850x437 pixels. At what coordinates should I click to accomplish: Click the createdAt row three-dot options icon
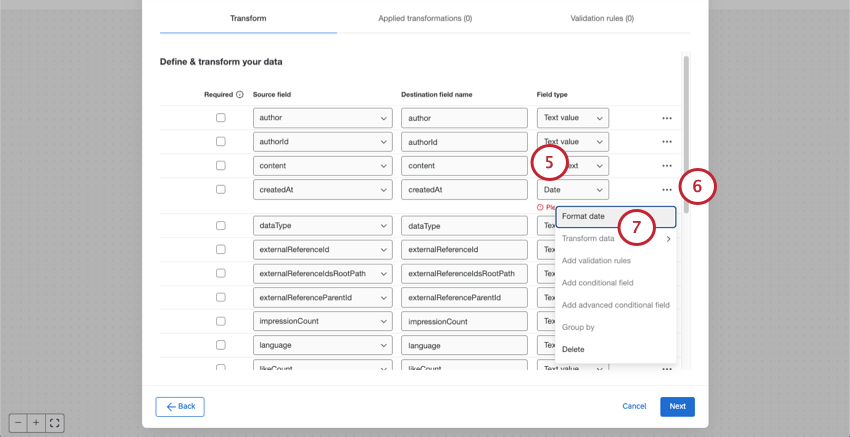(666, 189)
